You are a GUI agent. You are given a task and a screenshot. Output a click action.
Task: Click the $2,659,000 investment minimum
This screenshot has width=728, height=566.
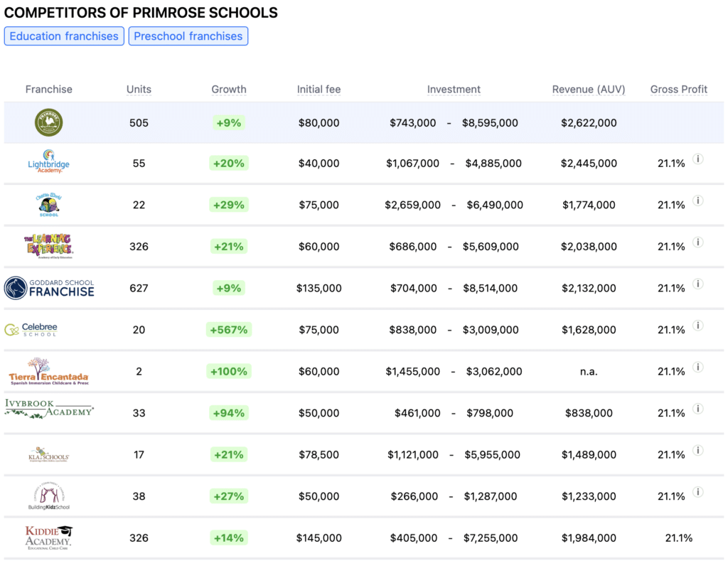click(413, 205)
